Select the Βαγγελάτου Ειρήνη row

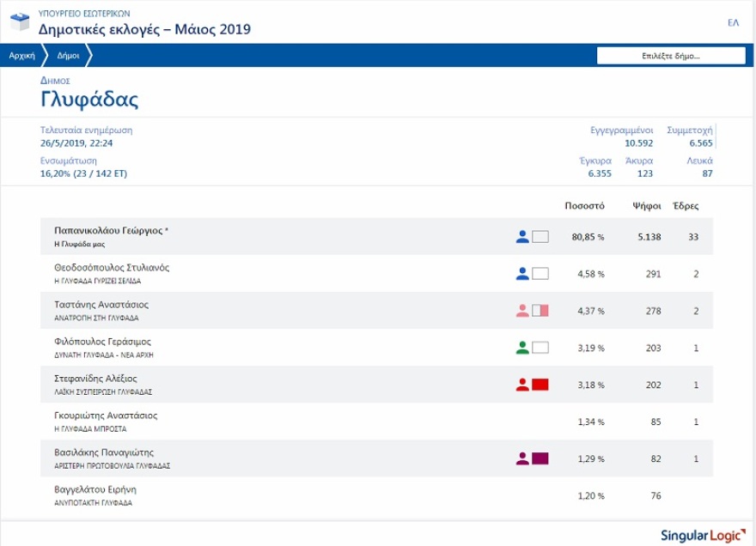(95, 489)
